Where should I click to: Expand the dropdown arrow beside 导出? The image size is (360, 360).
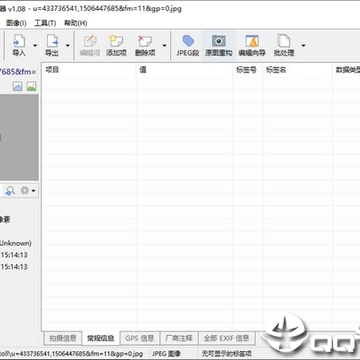click(x=68, y=46)
